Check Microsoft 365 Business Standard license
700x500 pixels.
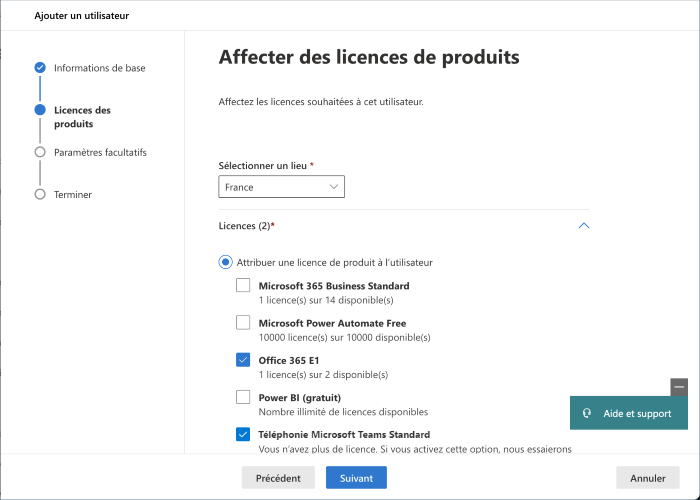243,285
